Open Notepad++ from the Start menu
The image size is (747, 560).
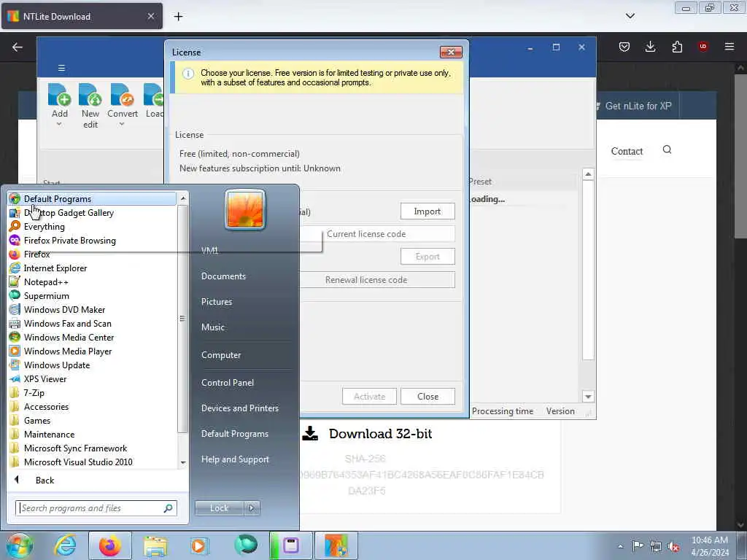[91, 282]
